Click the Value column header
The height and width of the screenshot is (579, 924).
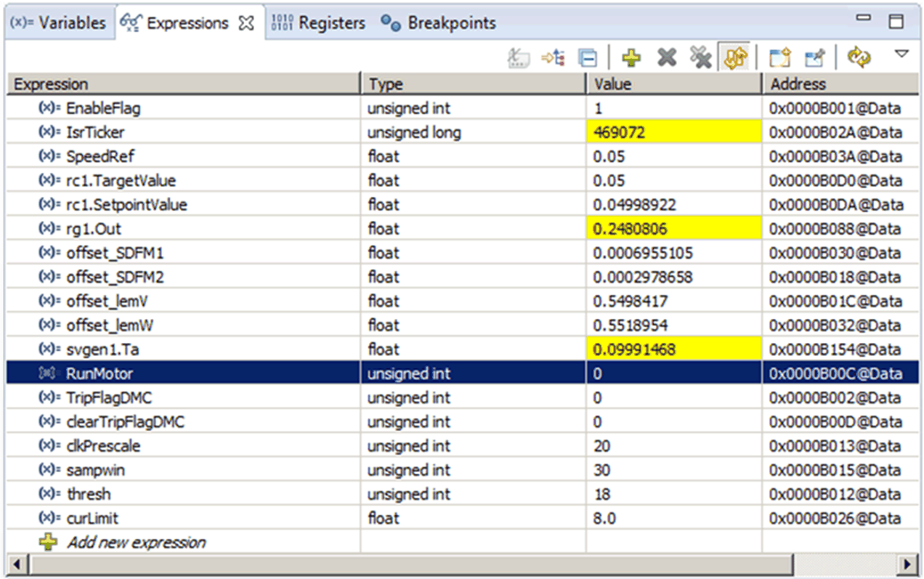pos(673,84)
